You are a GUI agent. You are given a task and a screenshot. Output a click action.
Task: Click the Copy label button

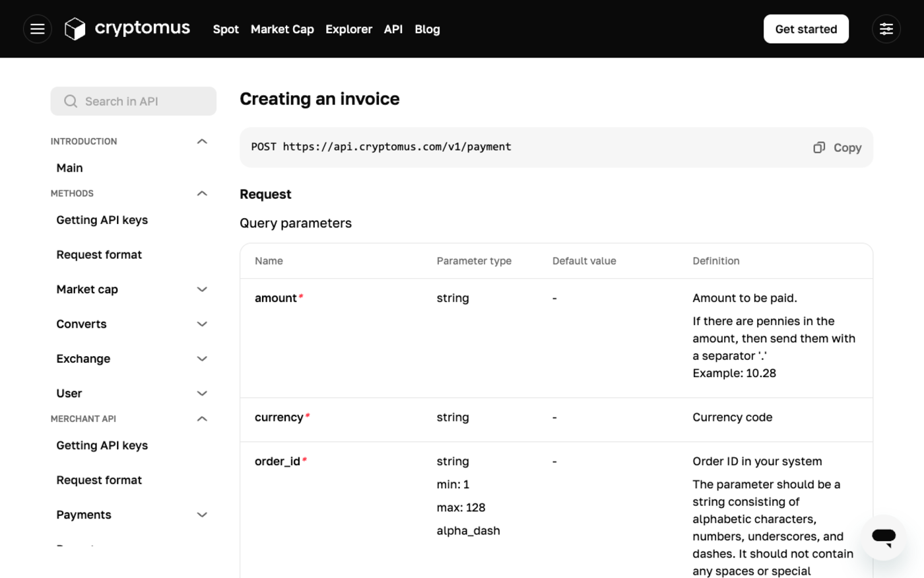point(847,148)
